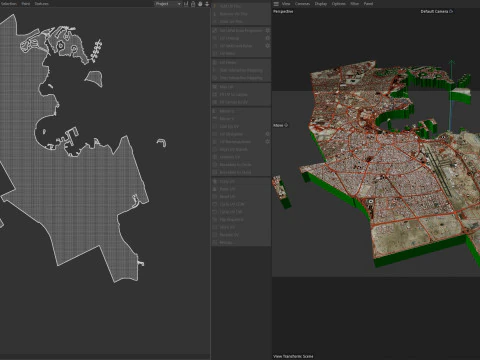Open UV Straighten settings gear
The width and height of the screenshot is (480, 360).
pos(267,134)
